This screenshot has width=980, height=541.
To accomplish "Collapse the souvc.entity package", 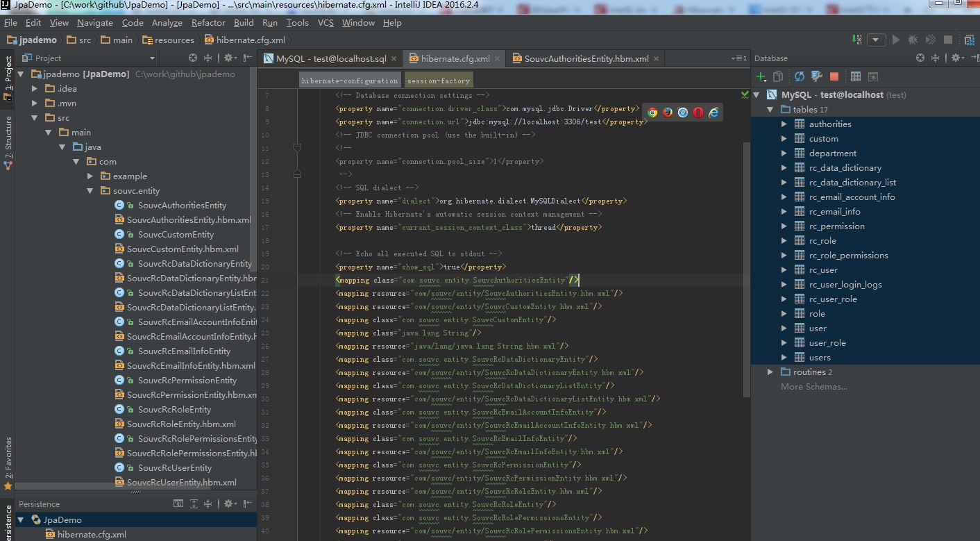I will tap(90, 190).
